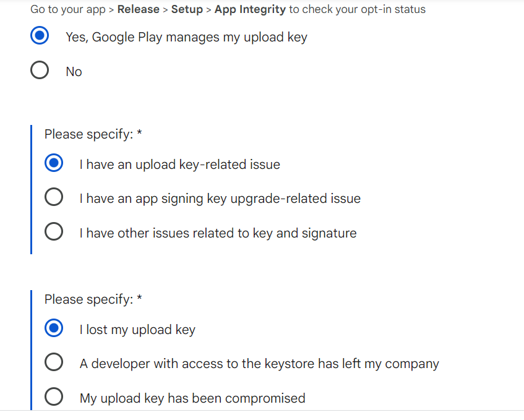This screenshot has width=524, height=420.
Task: Click 'developer with access to the keystore' label
Action: (259, 364)
